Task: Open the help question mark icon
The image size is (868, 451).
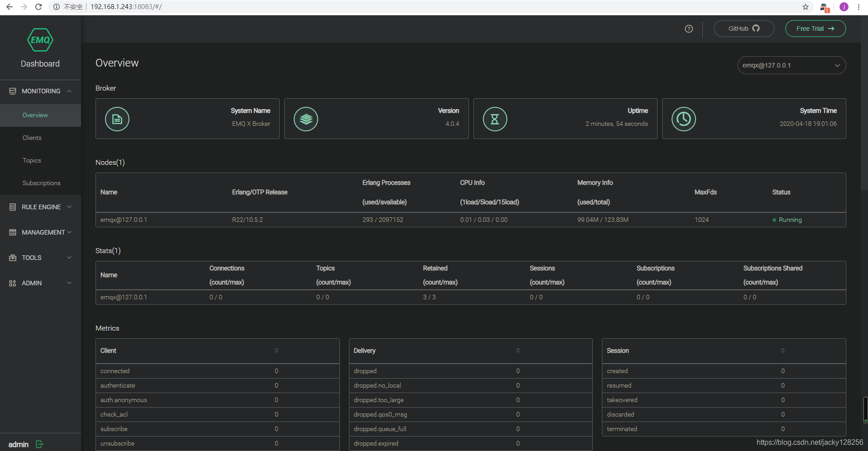Action: coord(689,29)
